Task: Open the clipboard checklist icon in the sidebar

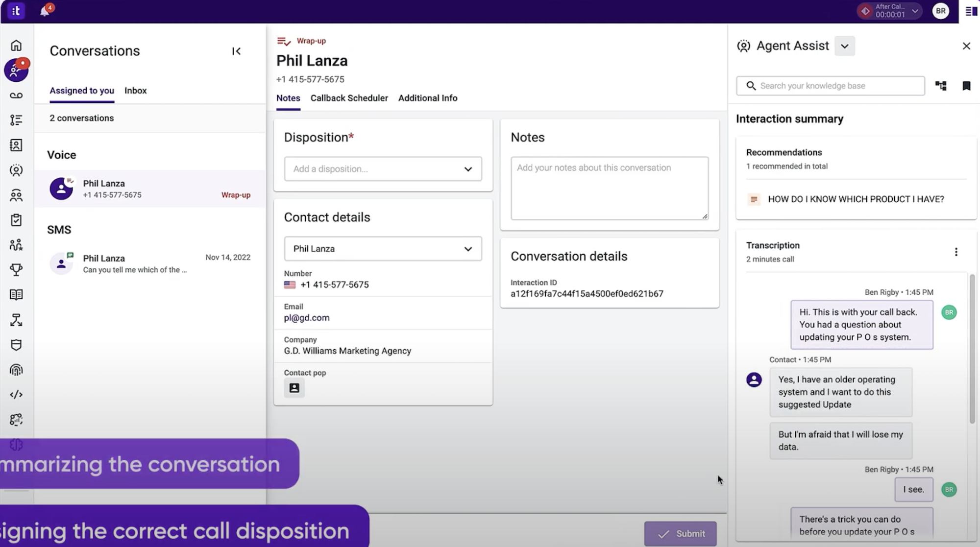Action: (x=16, y=220)
